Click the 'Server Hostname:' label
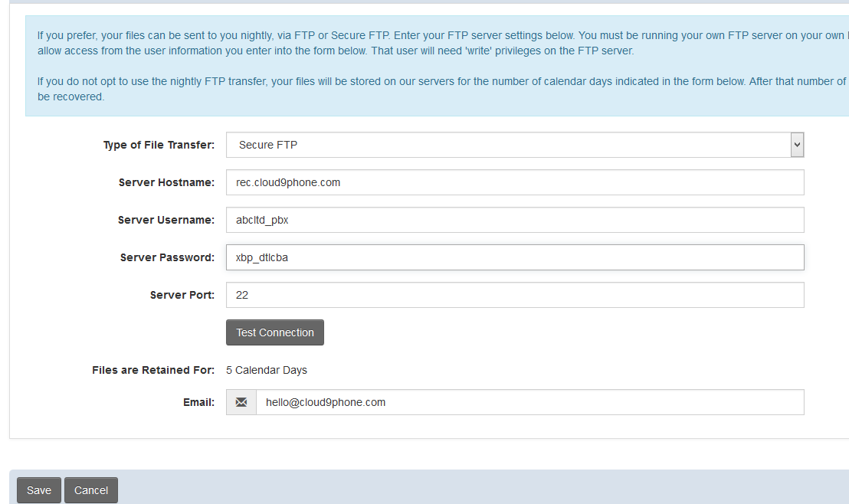The height and width of the screenshot is (504, 849). (x=166, y=182)
